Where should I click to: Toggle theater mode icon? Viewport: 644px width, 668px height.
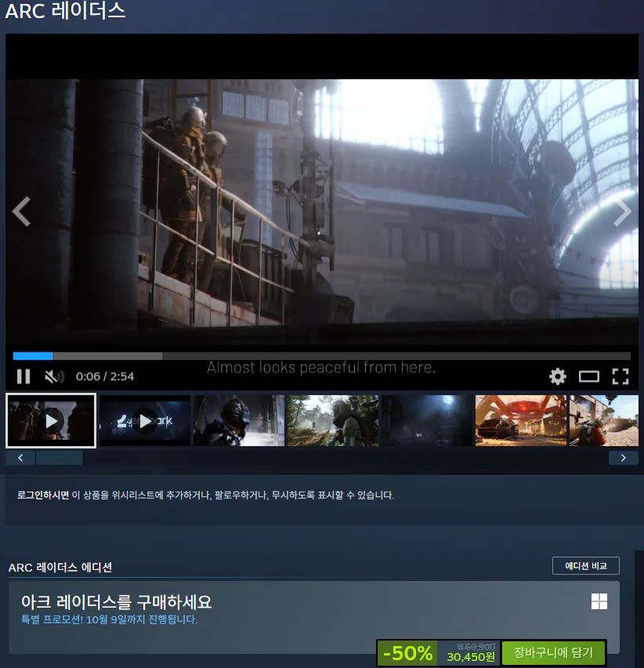pos(589,376)
